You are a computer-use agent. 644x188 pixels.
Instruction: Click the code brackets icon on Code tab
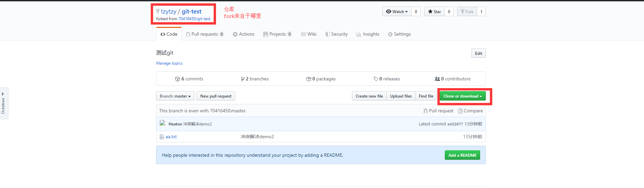point(163,34)
